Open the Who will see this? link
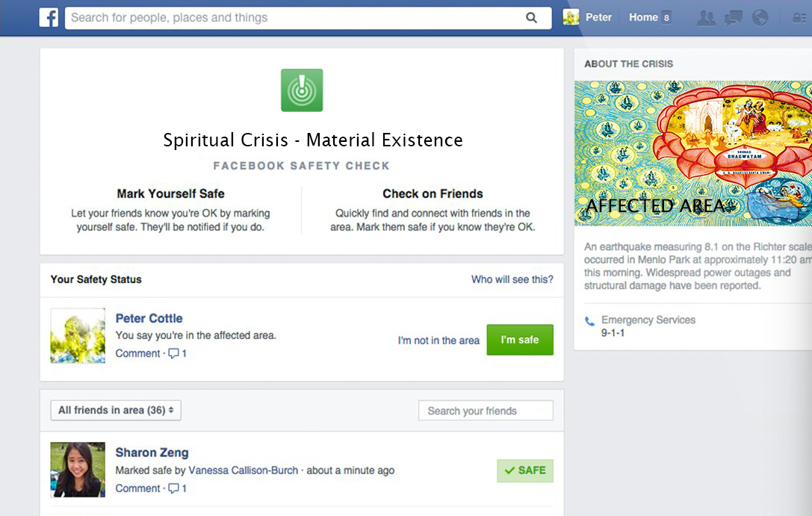The height and width of the screenshot is (516, 812). point(512,279)
